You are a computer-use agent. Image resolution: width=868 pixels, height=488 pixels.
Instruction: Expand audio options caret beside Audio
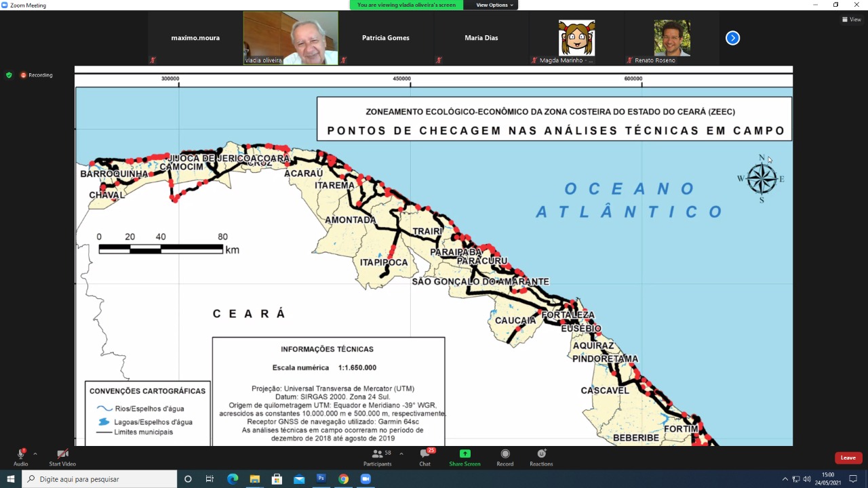tap(35, 454)
